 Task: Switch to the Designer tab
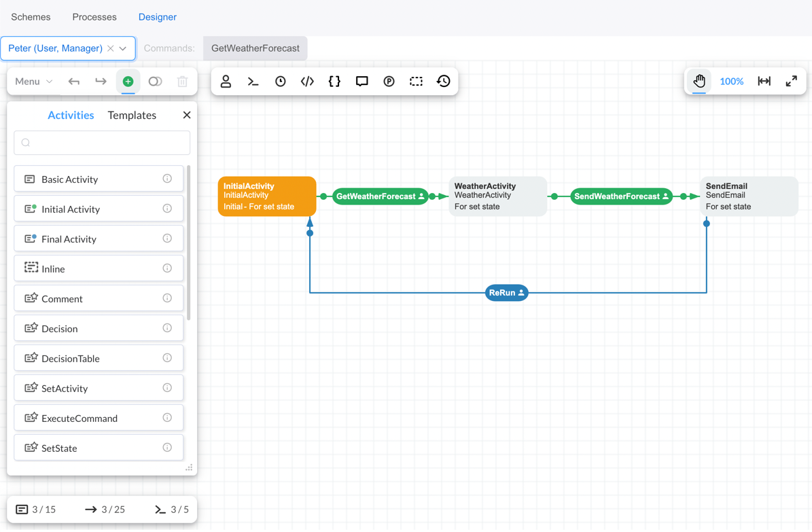tap(158, 17)
